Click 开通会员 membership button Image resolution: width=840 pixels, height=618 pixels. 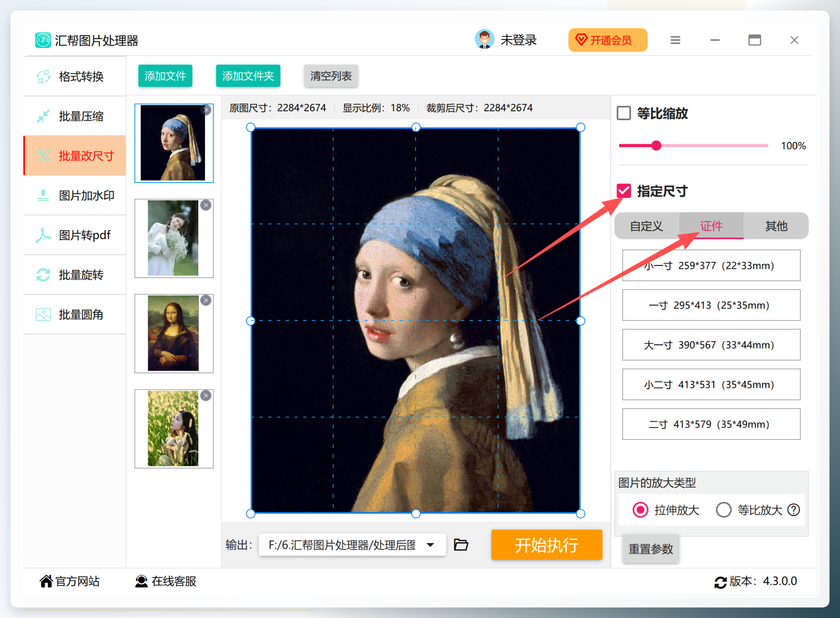coord(608,40)
